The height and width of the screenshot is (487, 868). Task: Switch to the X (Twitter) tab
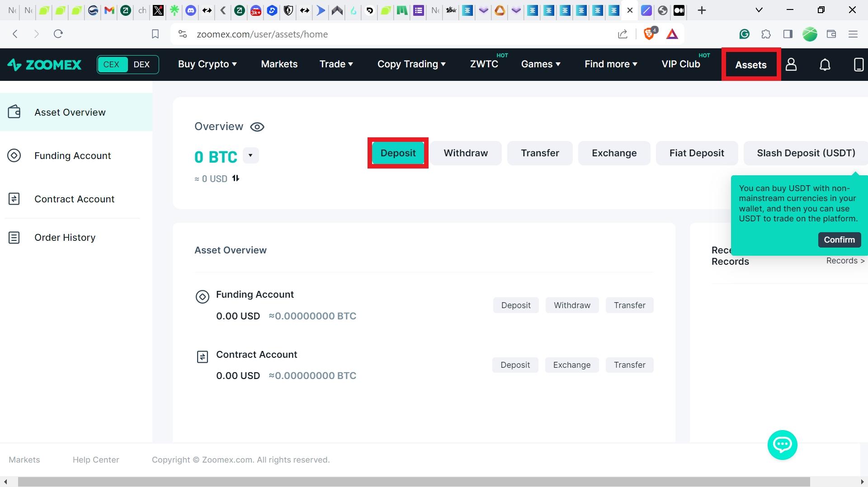tap(158, 10)
